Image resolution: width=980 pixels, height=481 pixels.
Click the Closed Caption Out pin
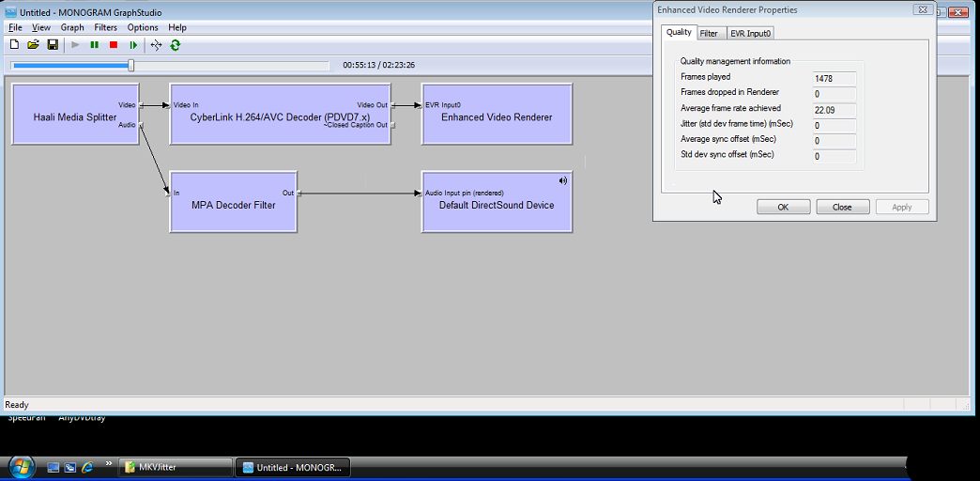coord(393,125)
